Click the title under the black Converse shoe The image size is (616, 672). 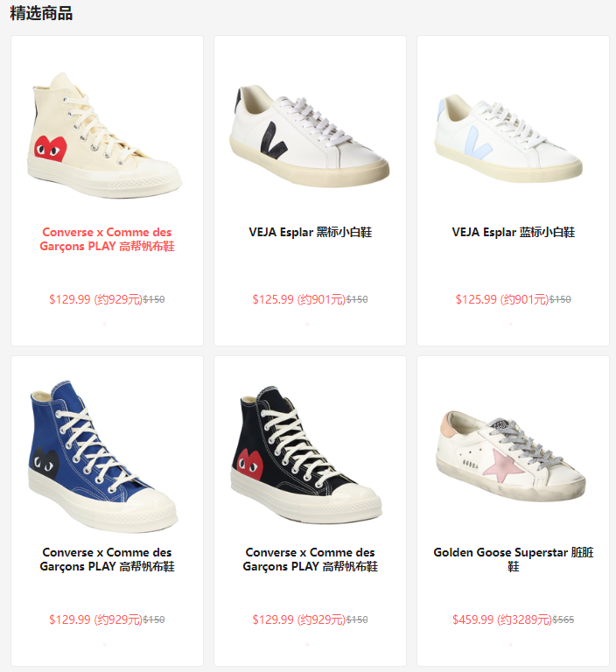point(310,559)
